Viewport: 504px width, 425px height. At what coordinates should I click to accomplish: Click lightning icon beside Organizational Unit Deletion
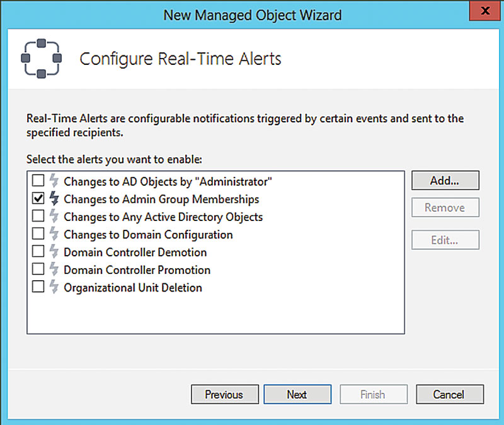(x=54, y=287)
